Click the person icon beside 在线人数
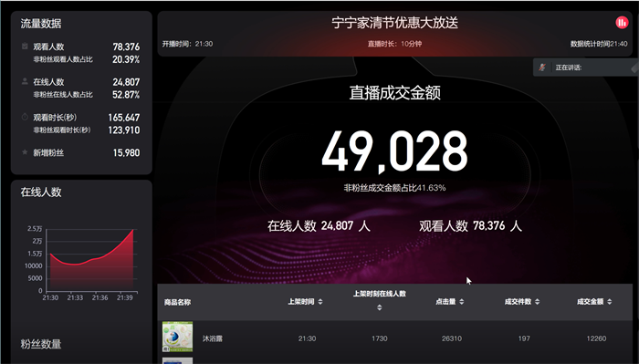 (x=25, y=81)
